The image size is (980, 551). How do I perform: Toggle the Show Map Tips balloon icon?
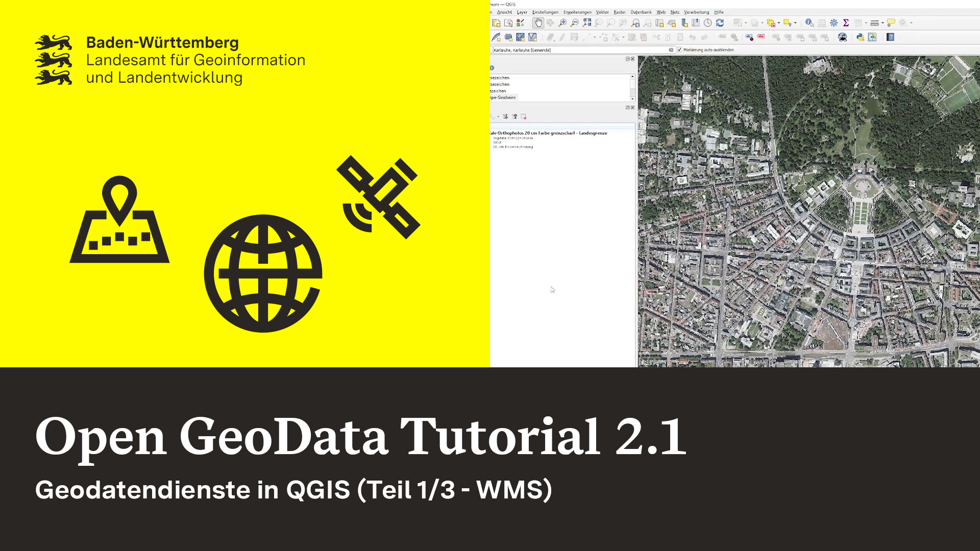pyautogui.click(x=891, y=23)
